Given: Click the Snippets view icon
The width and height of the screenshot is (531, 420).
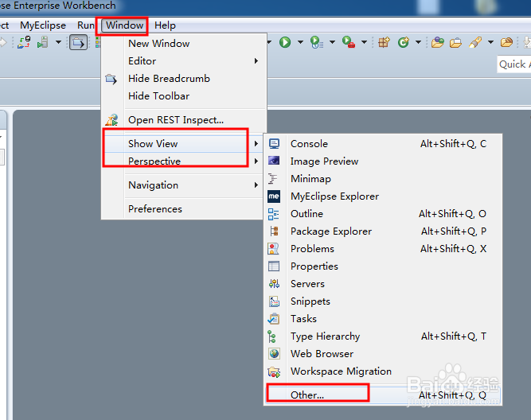Looking at the screenshot, I should (275, 301).
